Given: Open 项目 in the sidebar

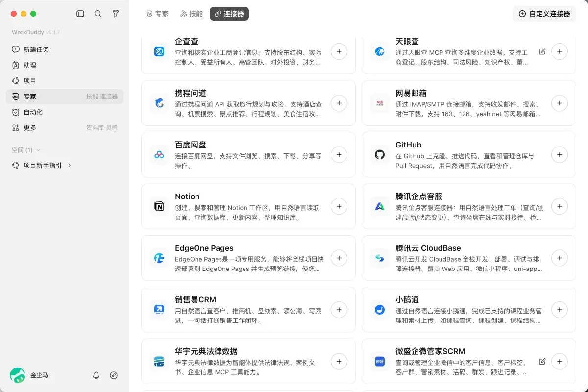Looking at the screenshot, I should (x=65, y=81).
